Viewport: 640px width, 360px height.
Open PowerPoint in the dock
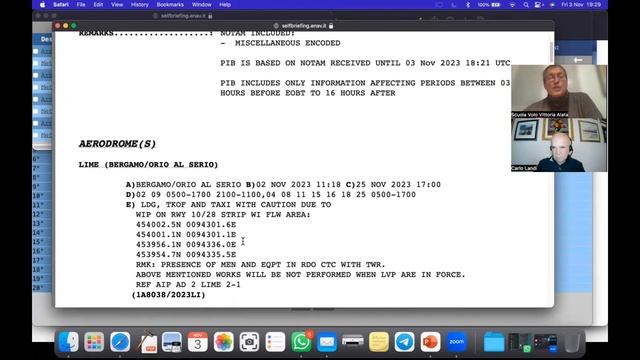(431, 342)
